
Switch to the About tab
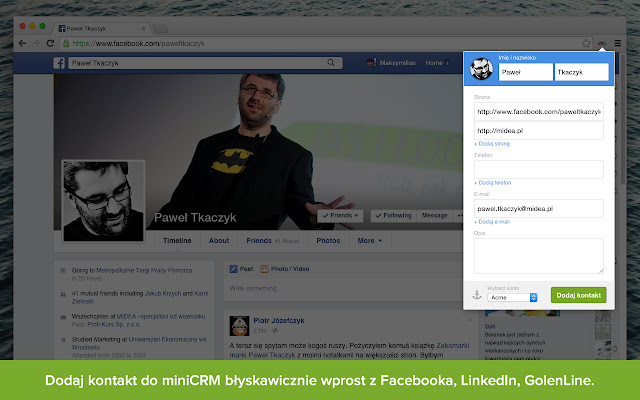pyautogui.click(x=219, y=241)
